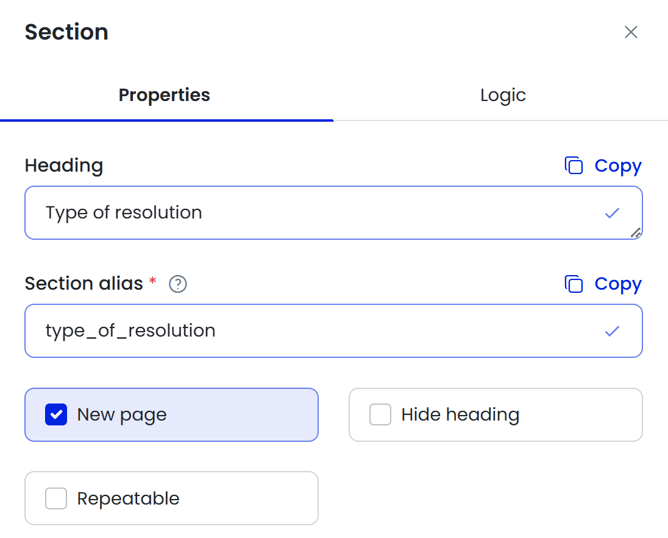Focus the Heading text field
This screenshot has height=538, width=668.
[310, 213]
